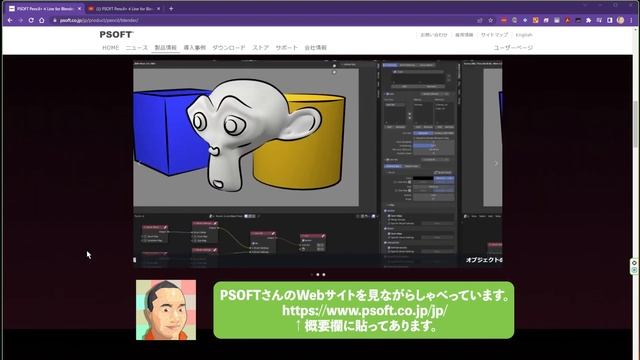Close the first PSOFT Pencil+ tab
Image resolution: width=640 pixels, height=360 pixels.
point(79,9)
